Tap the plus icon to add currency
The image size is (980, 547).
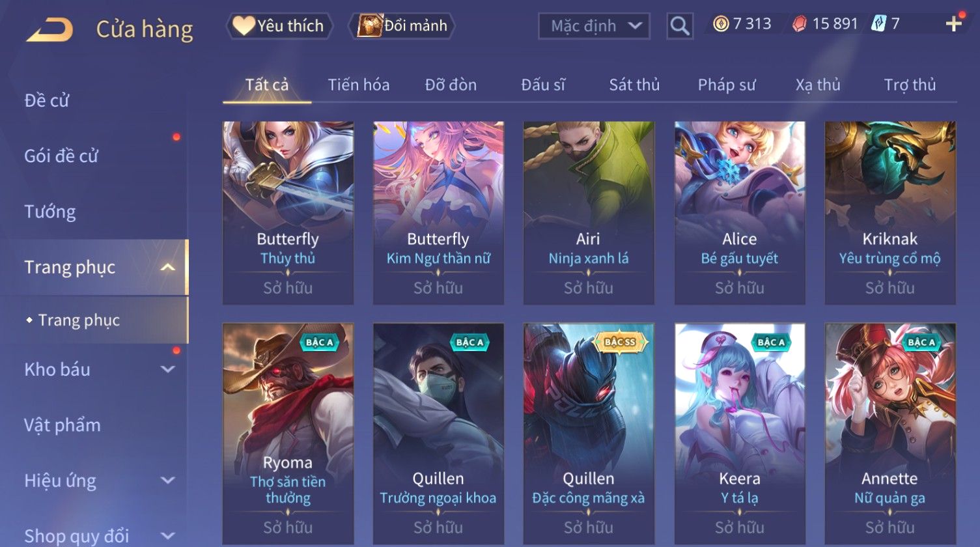click(954, 24)
